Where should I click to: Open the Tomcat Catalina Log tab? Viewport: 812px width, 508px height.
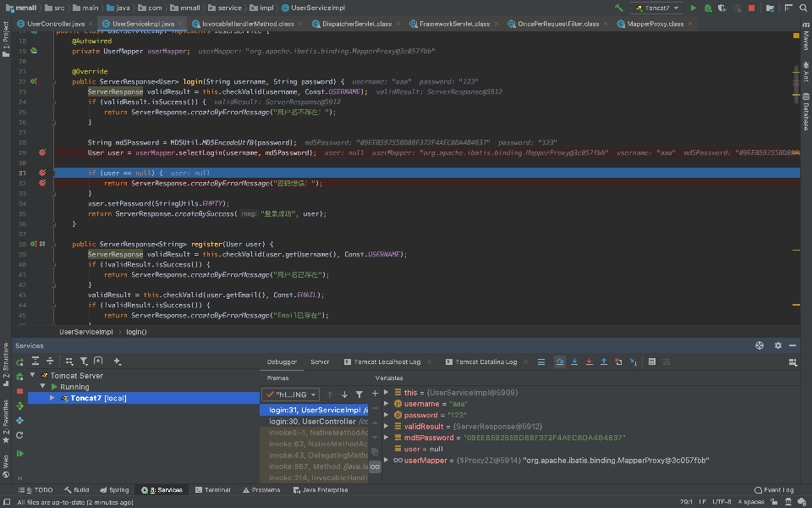[x=486, y=362]
